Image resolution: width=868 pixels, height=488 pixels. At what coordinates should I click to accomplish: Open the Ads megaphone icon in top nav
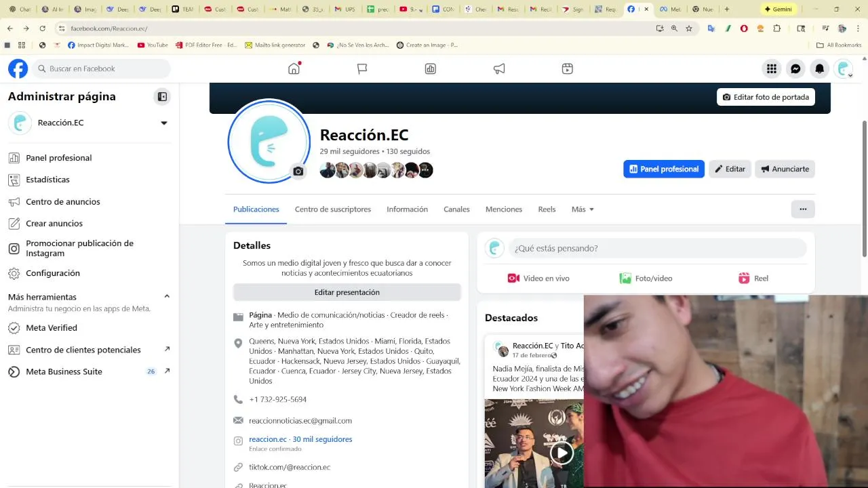click(499, 68)
